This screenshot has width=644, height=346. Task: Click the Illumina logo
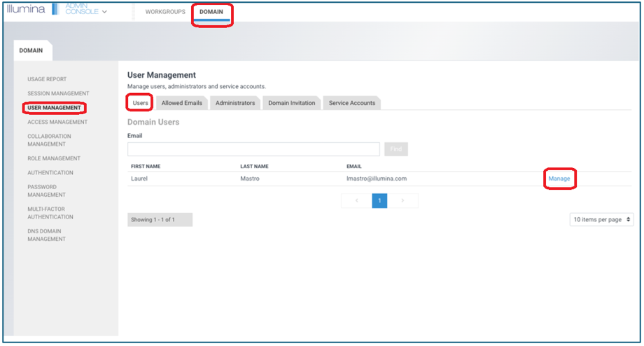pos(27,11)
